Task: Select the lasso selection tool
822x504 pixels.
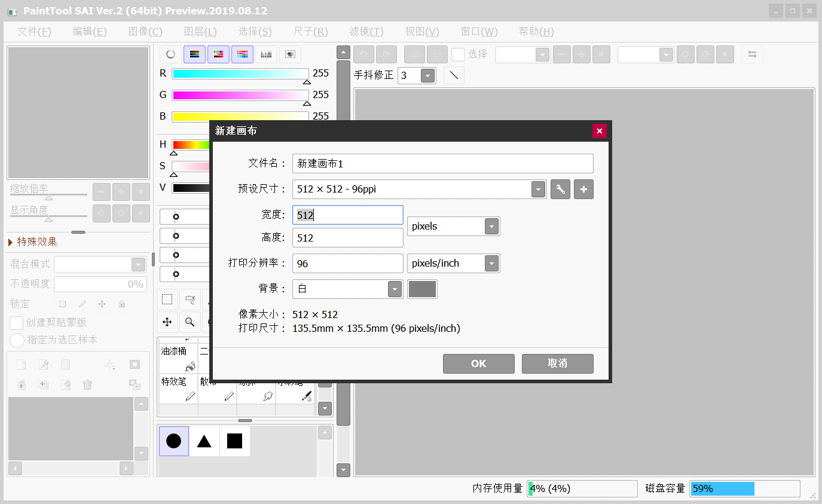Action: (x=190, y=300)
